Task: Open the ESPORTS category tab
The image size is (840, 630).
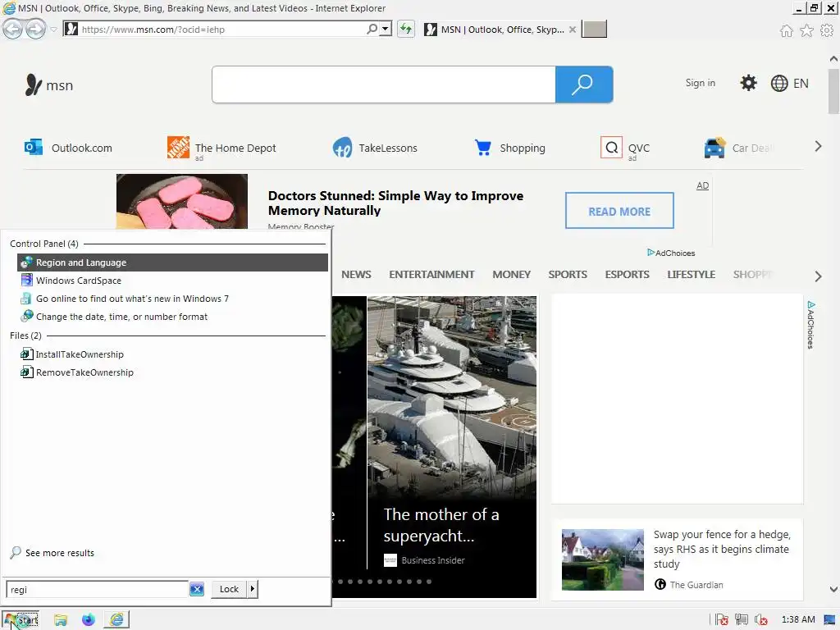Action: click(x=627, y=274)
